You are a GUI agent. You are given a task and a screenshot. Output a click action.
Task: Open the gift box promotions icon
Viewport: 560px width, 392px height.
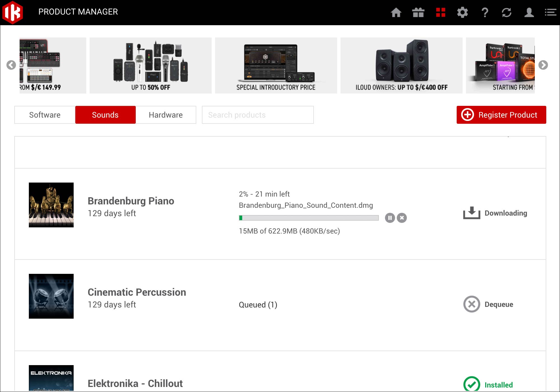point(418,12)
